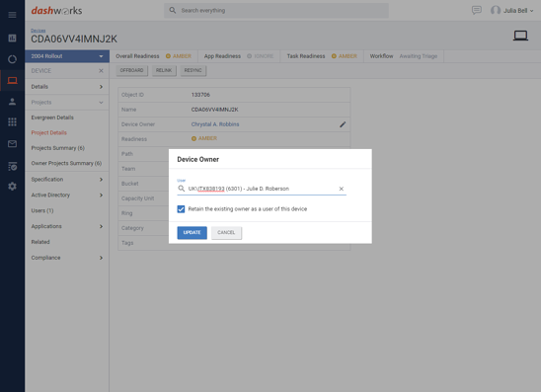541x392 pixels.
Task: Expand the Specification section
Action: (67, 180)
